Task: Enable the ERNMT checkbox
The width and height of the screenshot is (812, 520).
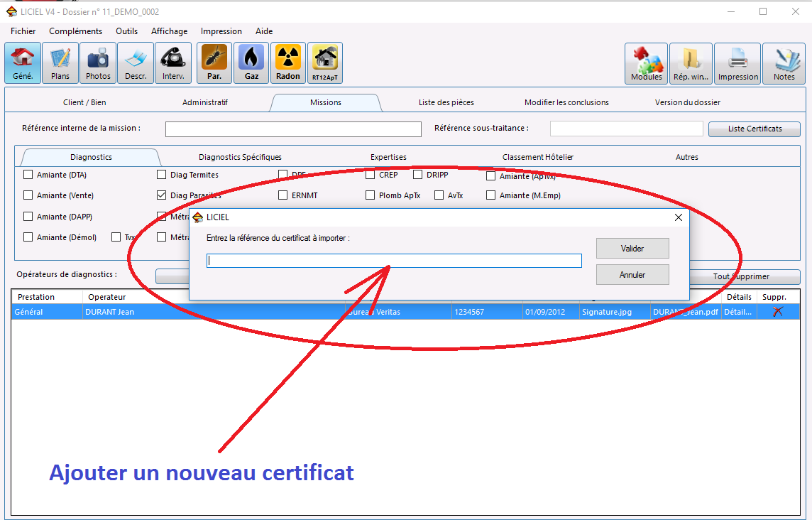Action: click(x=282, y=195)
